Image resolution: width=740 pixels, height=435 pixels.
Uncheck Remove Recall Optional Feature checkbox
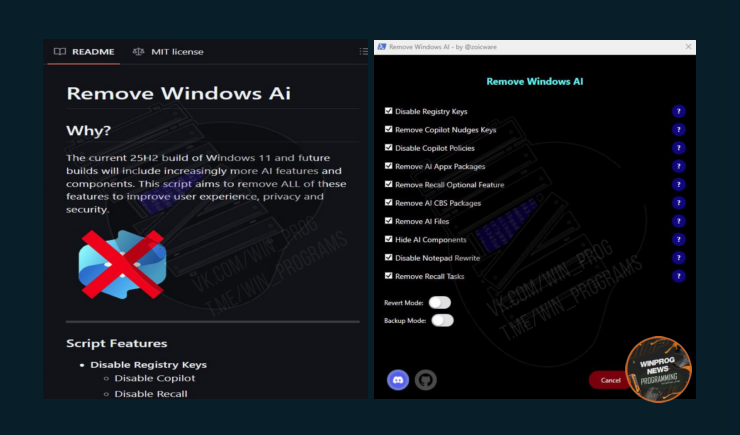[388, 184]
